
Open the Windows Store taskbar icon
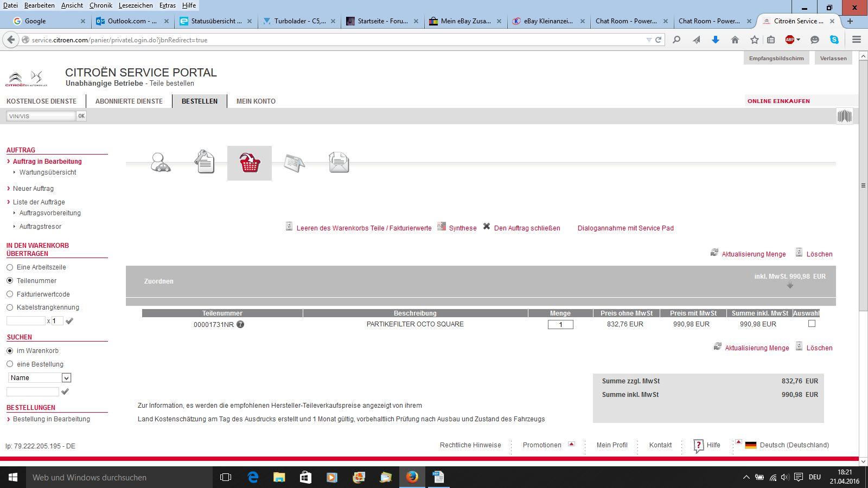click(305, 477)
